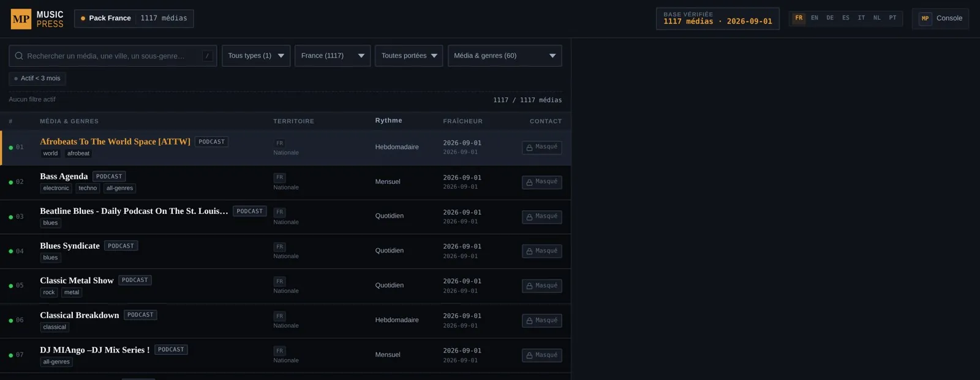Viewport: 980px width, 380px height.
Task: Open the Tous types dropdown
Action: click(256, 56)
